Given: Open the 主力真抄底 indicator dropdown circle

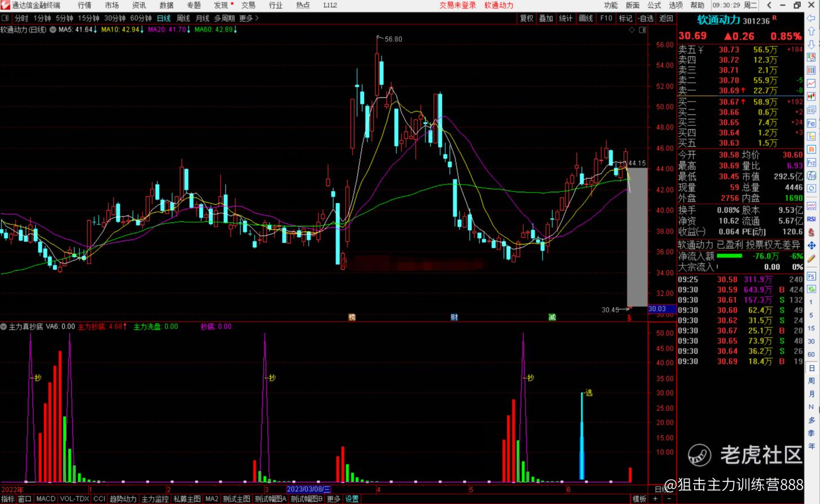Looking at the screenshot, I should pyautogui.click(x=4, y=326).
